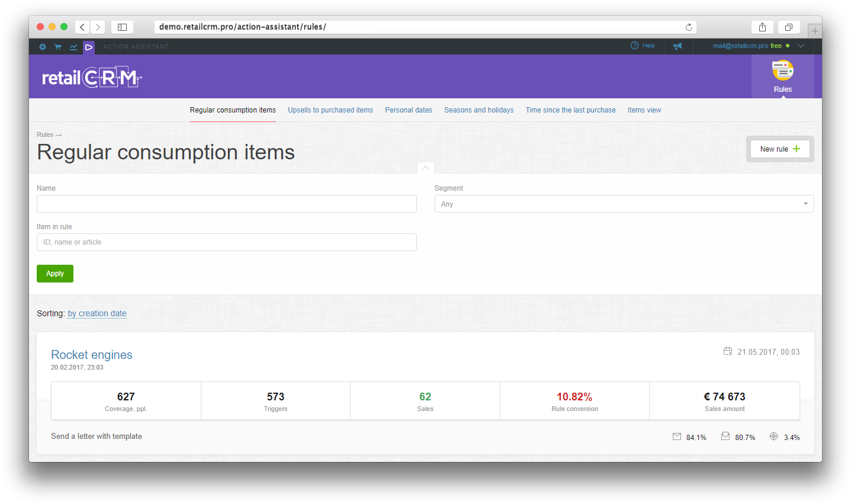Click the Rules breadcrumb link
Viewport: 851px width, 504px height.
coord(45,134)
